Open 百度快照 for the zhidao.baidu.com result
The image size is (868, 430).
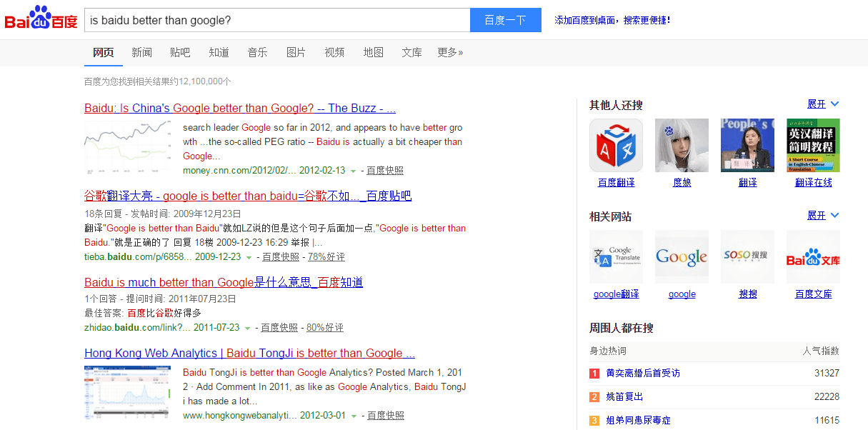[279, 328]
